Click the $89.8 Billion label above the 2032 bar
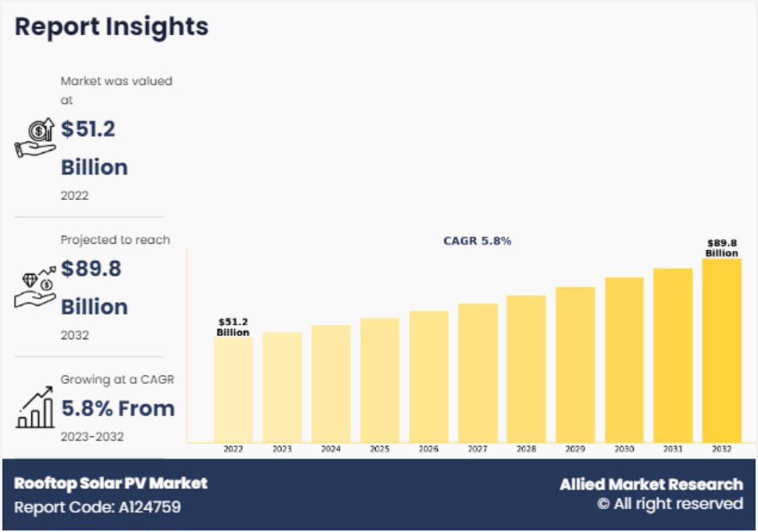 (x=721, y=248)
